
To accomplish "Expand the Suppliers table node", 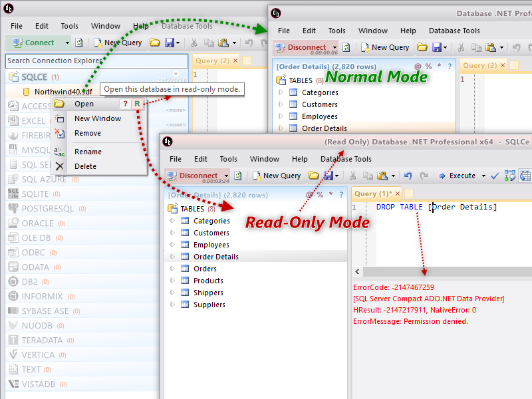I will click(172, 305).
